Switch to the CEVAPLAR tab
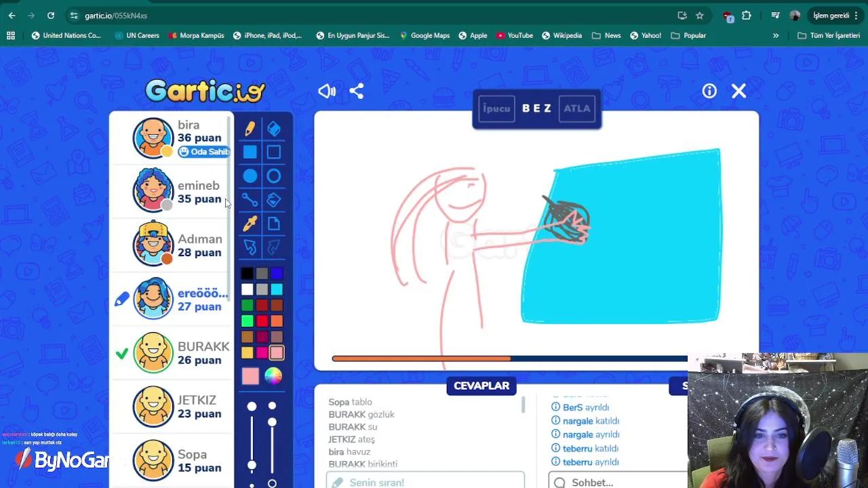Screen dimensions: 868x488 coord(481,386)
